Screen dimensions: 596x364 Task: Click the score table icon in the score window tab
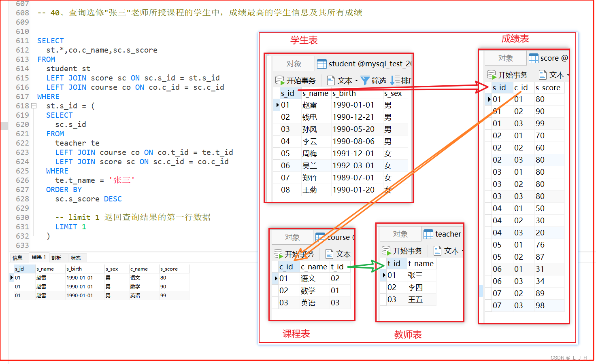[x=534, y=58]
